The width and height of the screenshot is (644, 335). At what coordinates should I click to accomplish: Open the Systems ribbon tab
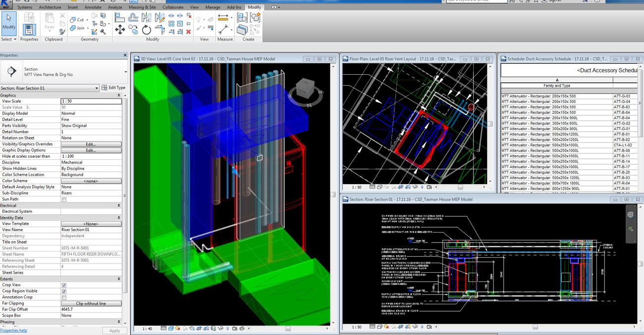point(25,7)
